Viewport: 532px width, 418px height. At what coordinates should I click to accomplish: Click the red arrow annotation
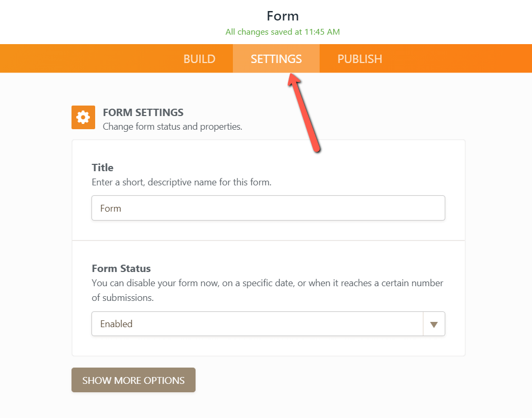coord(306,116)
